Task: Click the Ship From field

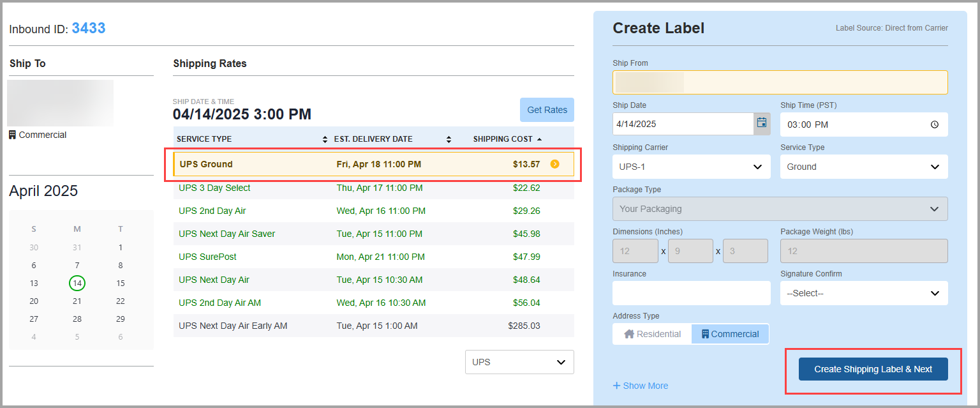Action: pyautogui.click(x=780, y=82)
